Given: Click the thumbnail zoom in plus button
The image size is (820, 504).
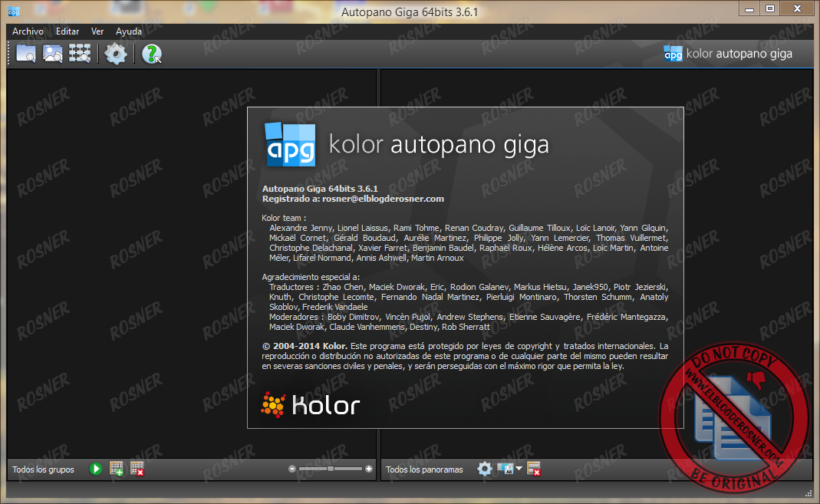Looking at the screenshot, I should [369, 469].
